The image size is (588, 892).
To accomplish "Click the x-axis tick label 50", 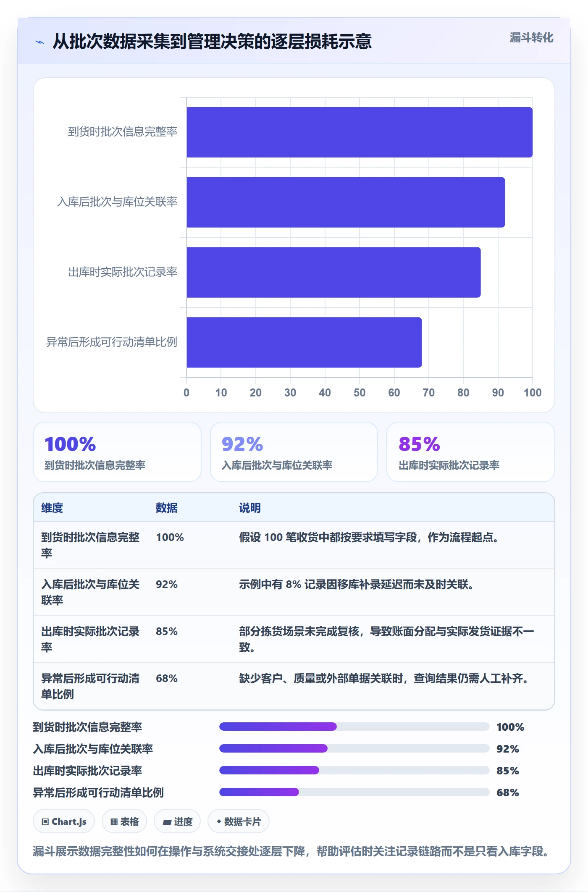I will (x=360, y=393).
